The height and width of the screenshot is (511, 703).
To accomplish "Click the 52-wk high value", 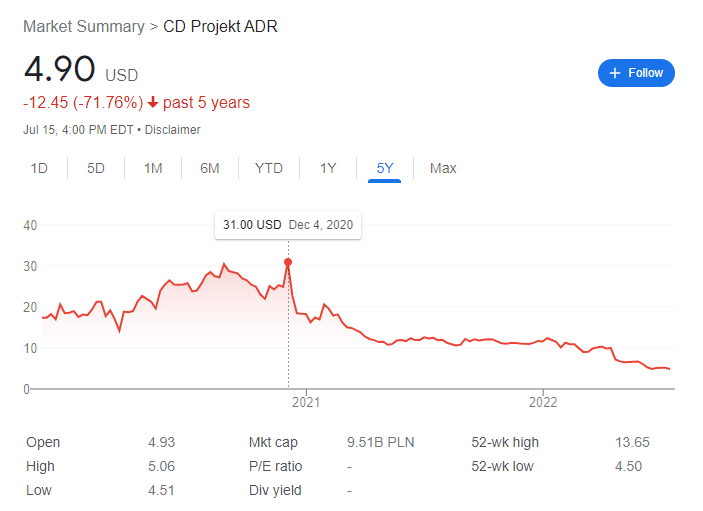I will [628, 442].
